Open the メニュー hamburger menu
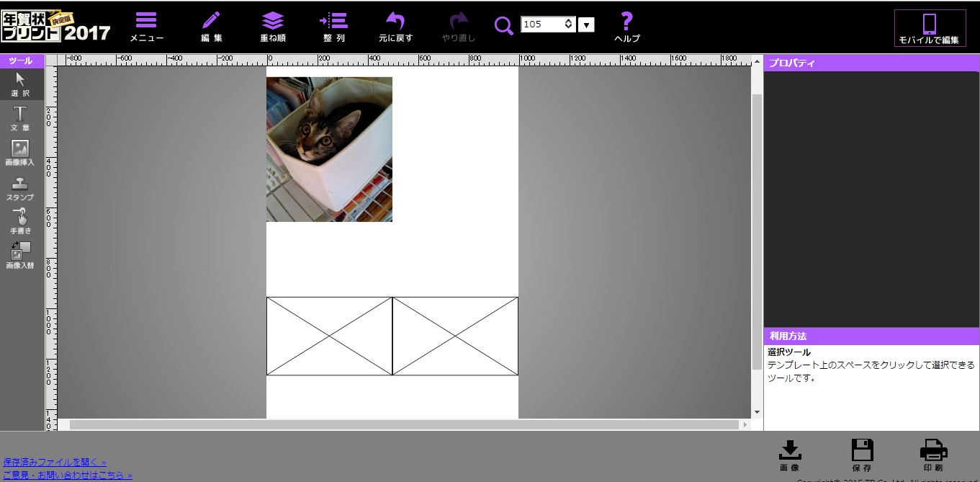Screen dimensions: 980x482 point(146,27)
